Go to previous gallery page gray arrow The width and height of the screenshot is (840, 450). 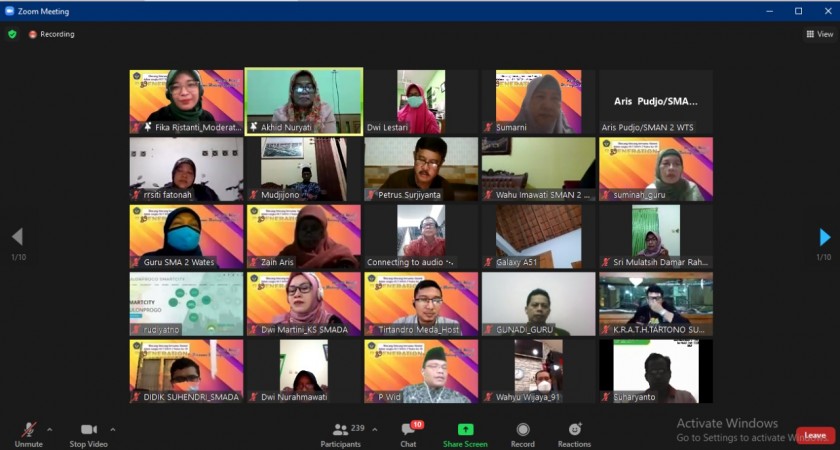coord(17,237)
